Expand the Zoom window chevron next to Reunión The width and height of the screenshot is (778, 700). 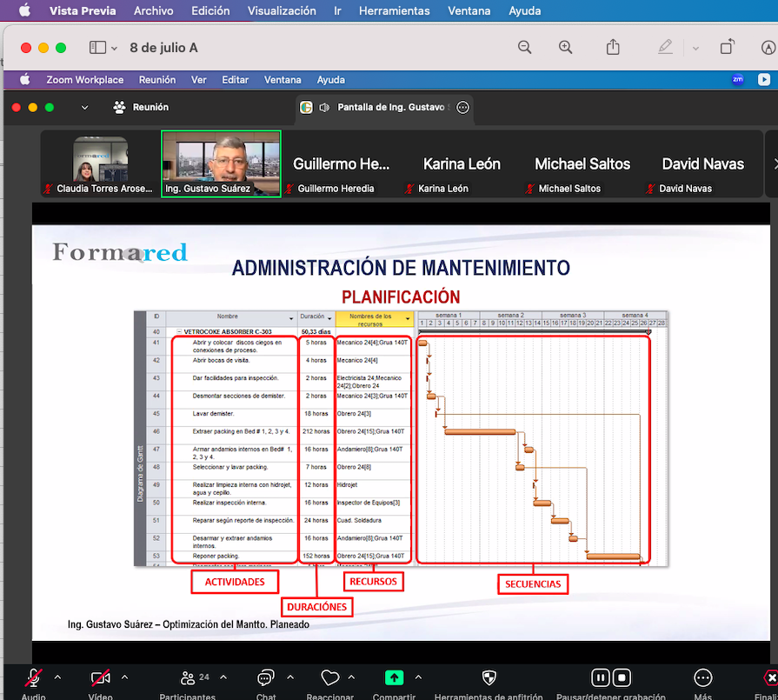coord(84,107)
